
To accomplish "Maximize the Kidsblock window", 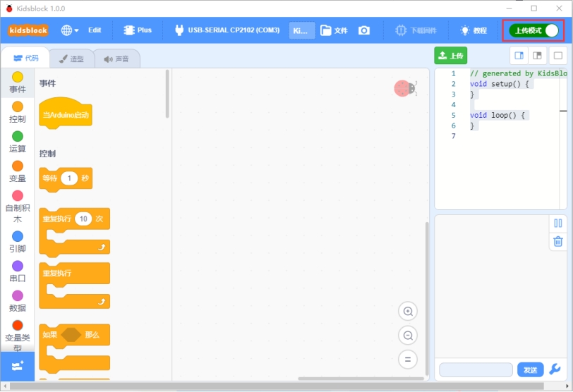I will (x=534, y=8).
